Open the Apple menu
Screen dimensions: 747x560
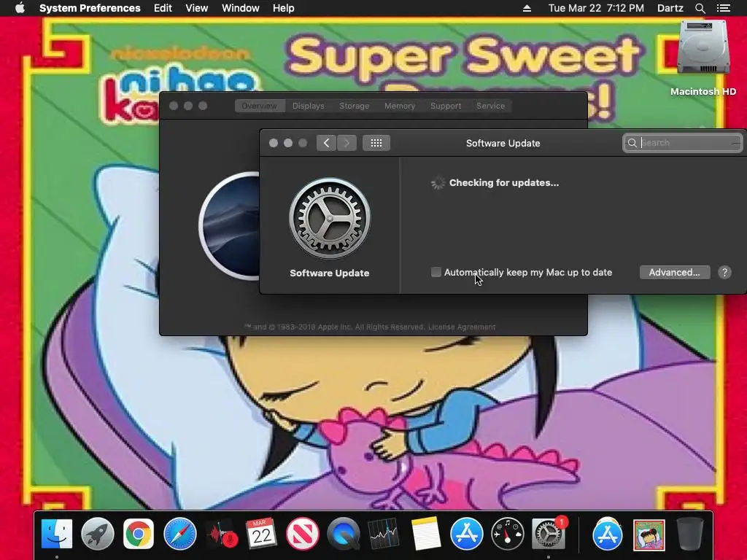point(20,8)
